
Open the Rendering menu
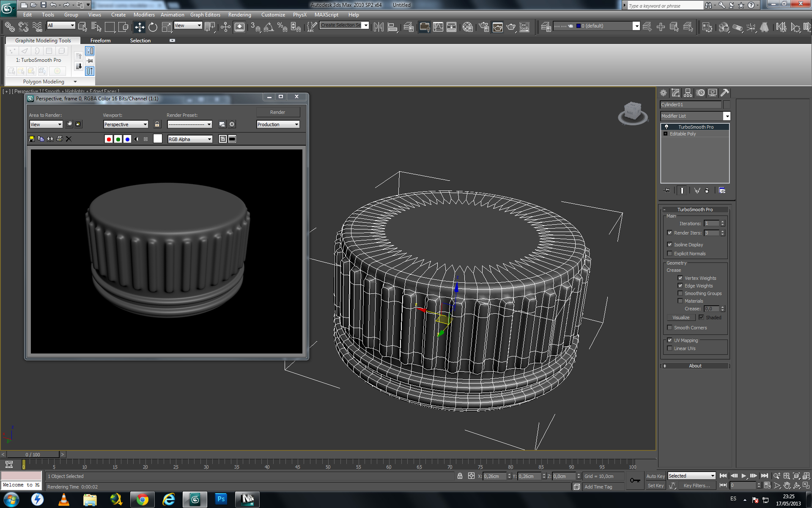tap(239, 15)
